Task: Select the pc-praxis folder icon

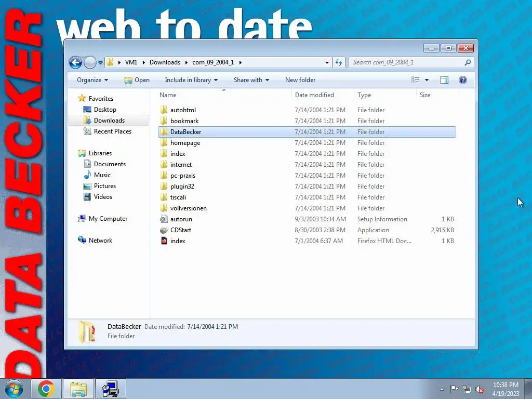Action: click(x=164, y=175)
